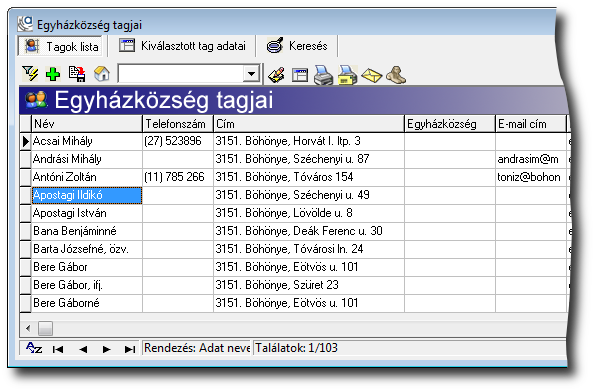Select the Andrási Mihály row
Screen dimensions: 606x391
pyautogui.click(x=293, y=159)
